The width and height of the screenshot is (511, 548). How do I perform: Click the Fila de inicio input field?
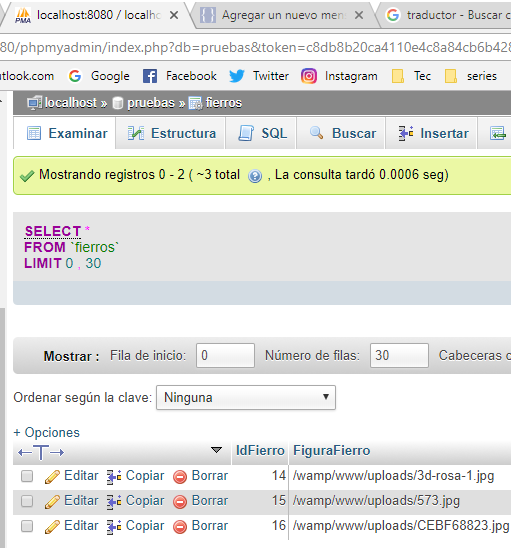pyautogui.click(x=225, y=355)
